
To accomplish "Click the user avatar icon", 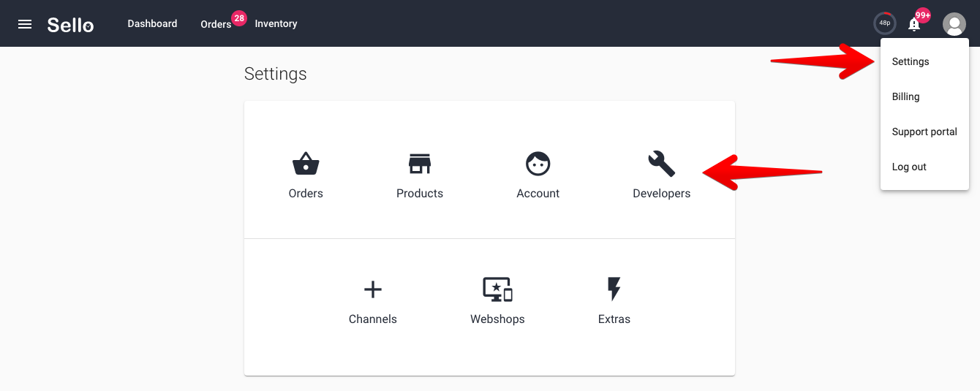I will click(954, 24).
